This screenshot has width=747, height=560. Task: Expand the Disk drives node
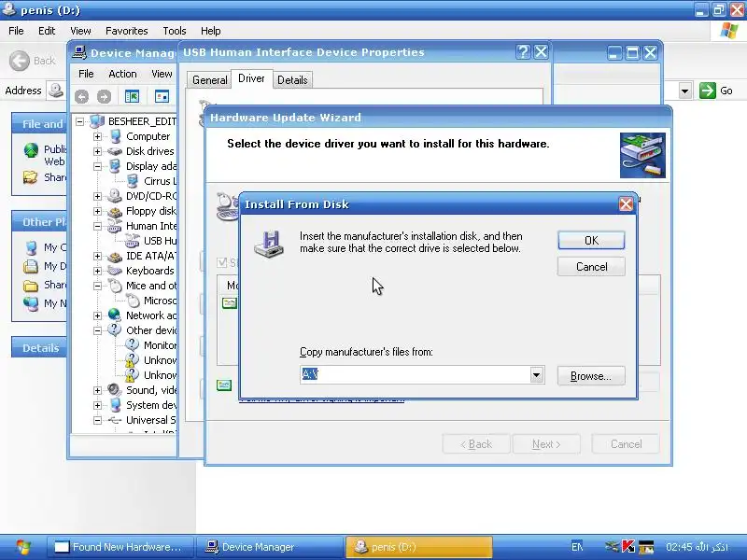tap(97, 151)
